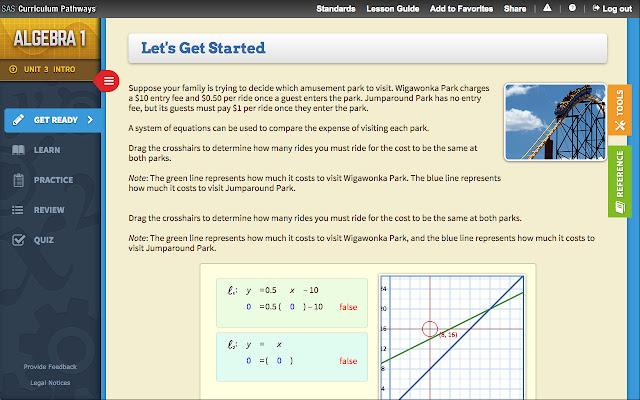The width and height of the screenshot is (640, 400).
Task: Click the circled icon beside Unit 3 Intro
Action: (x=13, y=69)
